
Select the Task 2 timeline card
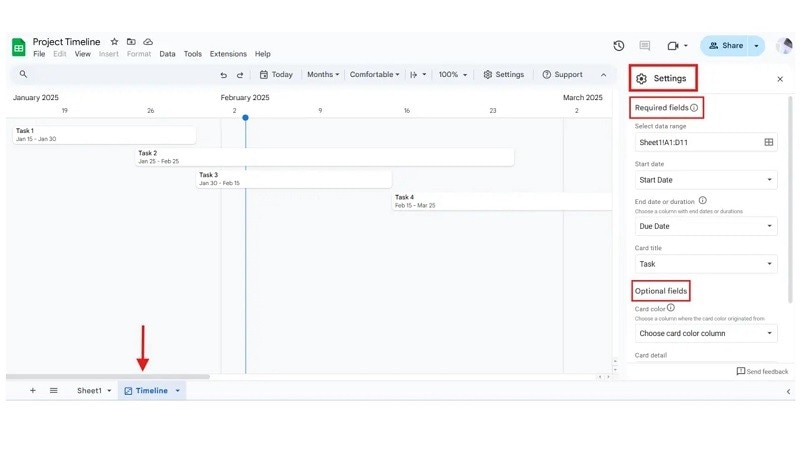coord(324,157)
